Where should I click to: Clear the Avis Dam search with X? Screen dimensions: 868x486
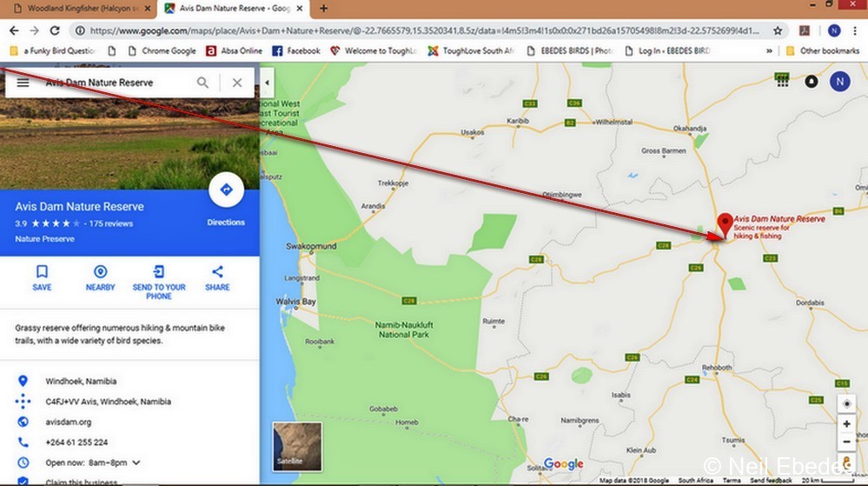(x=237, y=83)
